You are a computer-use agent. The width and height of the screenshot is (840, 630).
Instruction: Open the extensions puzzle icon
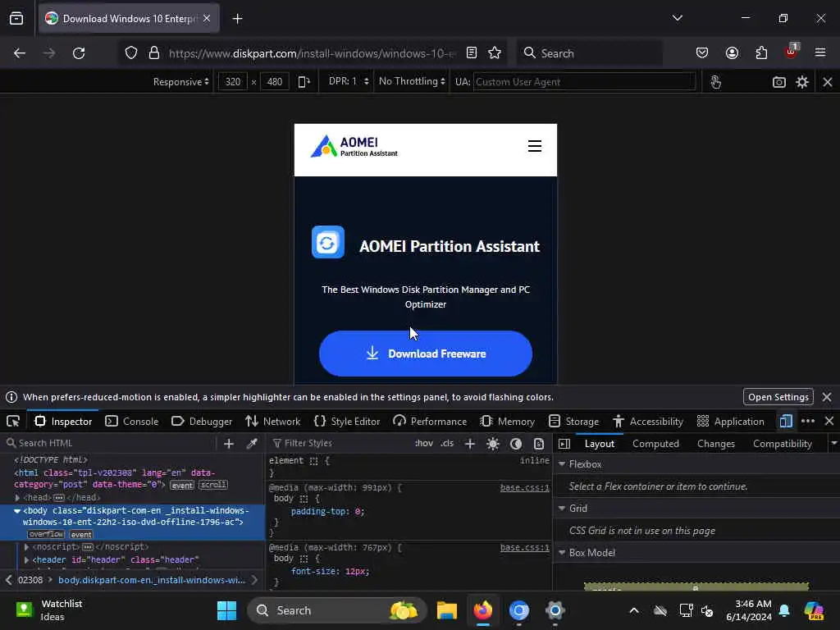[761, 53]
